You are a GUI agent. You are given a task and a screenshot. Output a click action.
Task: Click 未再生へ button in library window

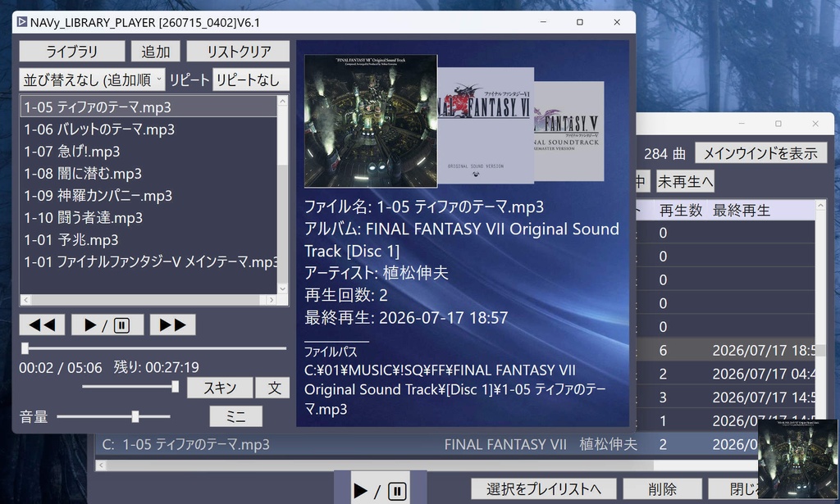685,181
